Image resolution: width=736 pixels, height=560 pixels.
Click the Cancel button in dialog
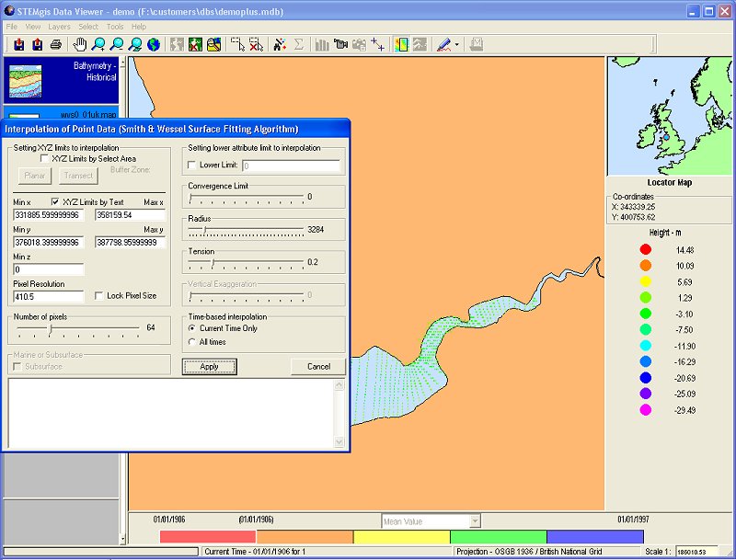click(318, 366)
